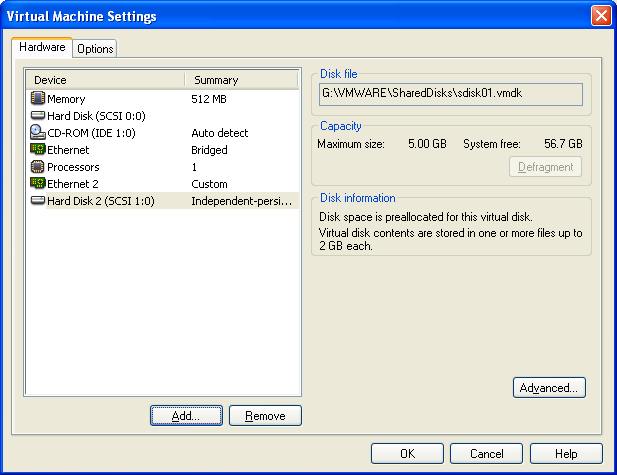617x475 pixels.
Task: Click the Hard Disk (SCSI 0:0) icon
Action: 38,116
